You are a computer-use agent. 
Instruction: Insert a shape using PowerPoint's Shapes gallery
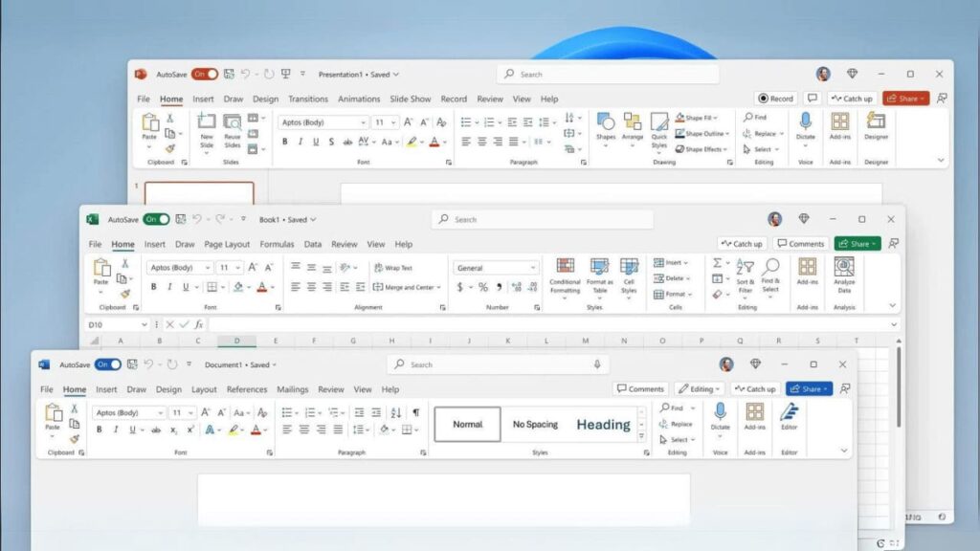[606, 130]
